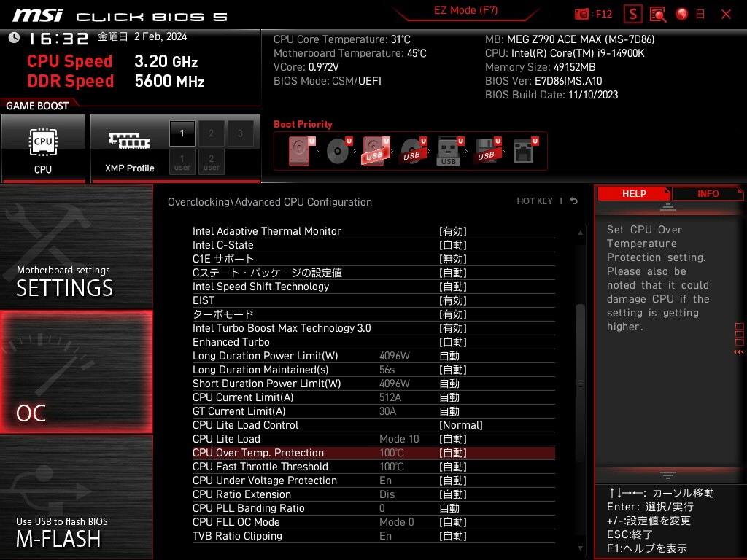Select USB key boot priority icon
The height and width of the screenshot is (560, 747).
[x=449, y=151]
